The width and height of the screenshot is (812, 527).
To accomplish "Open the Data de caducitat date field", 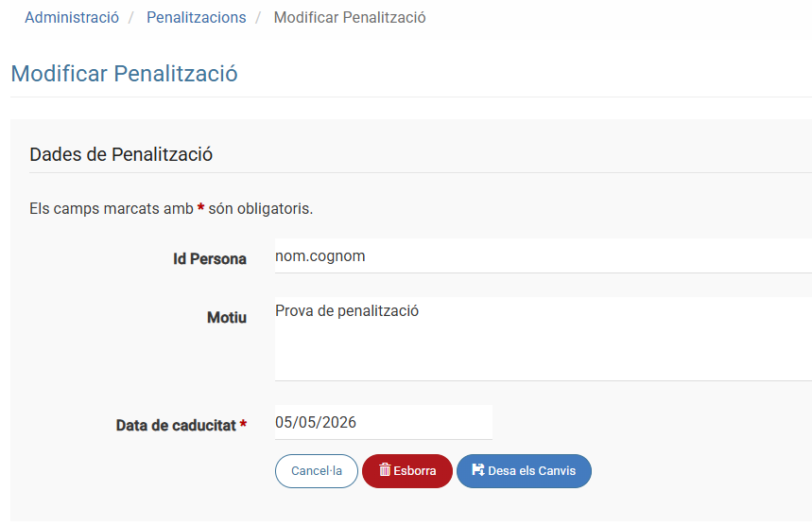I will 383,422.
